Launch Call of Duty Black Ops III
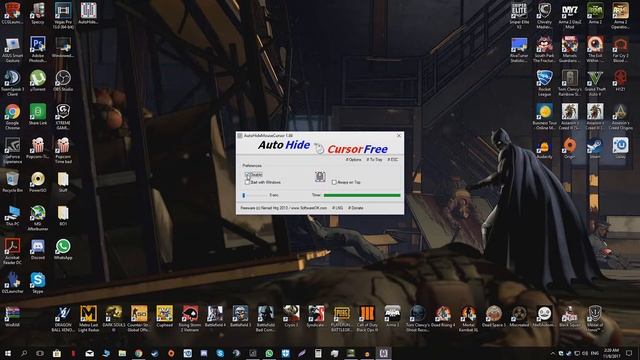 (367, 319)
